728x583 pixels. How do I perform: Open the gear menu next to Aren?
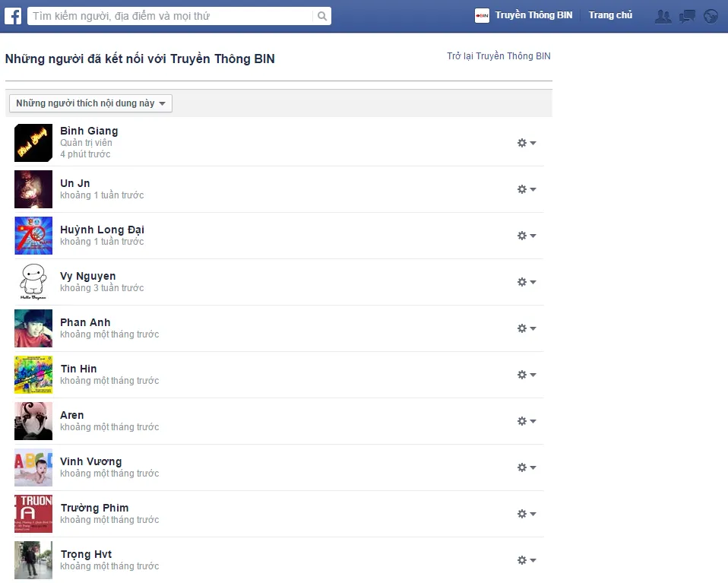(x=521, y=420)
